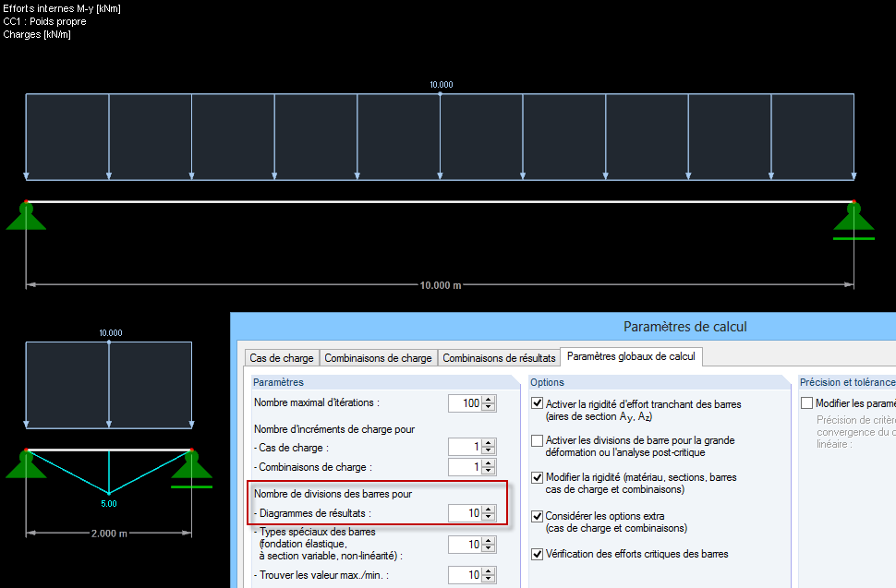Click the right beam support symbol
896x588 pixels.
[x=853, y=220]
